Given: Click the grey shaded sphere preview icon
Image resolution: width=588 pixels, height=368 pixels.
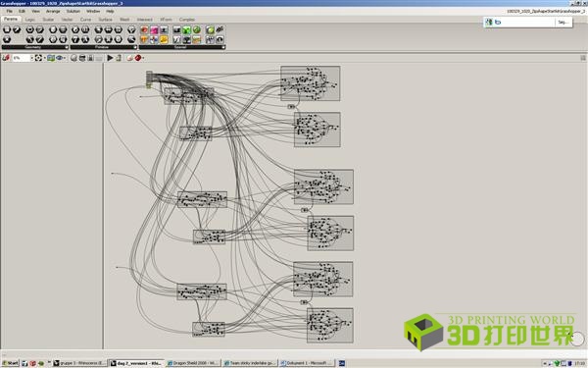Looking at the screenshot, I should pyautogui.click(x=73, y=58).
